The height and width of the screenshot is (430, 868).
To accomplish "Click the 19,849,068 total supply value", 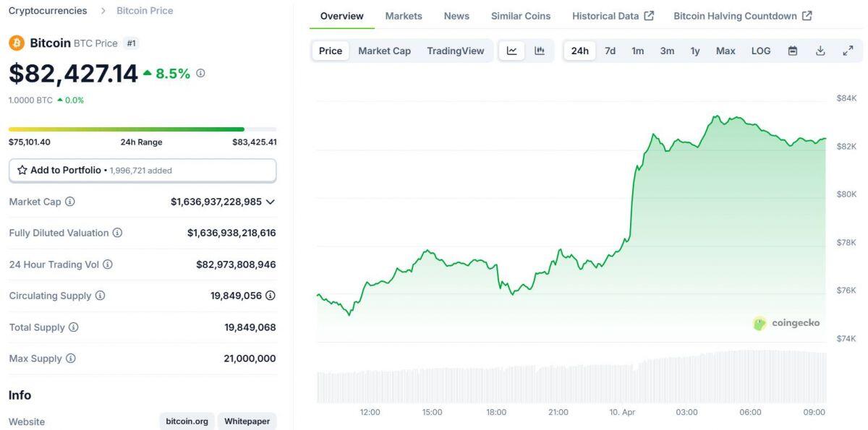I will point(250,327).
